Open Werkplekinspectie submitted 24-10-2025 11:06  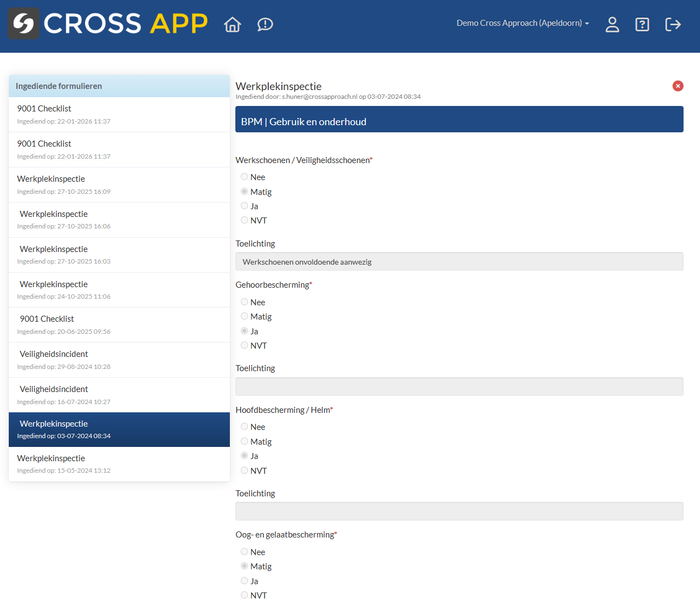(119, 290)
